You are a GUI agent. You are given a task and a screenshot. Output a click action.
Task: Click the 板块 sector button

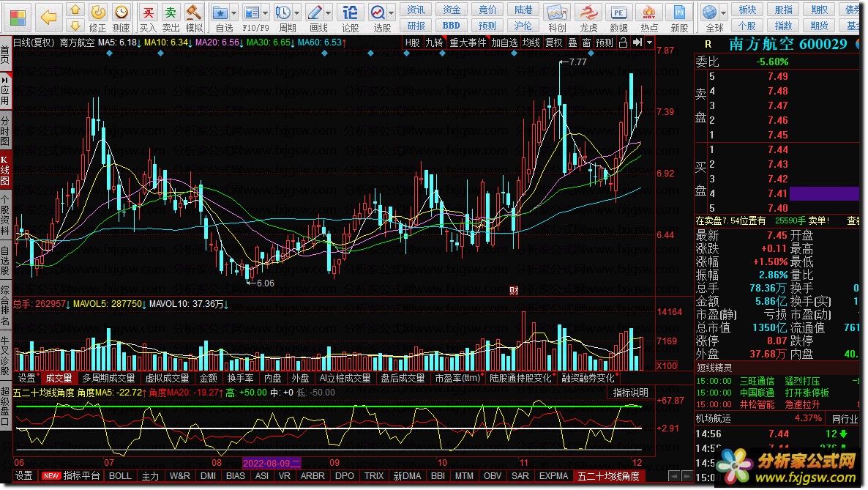pos(747,10)
